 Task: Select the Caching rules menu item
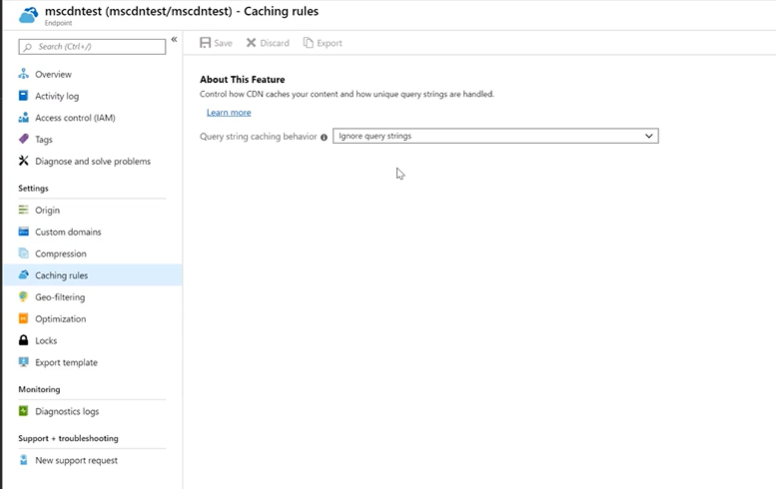click(61, 275)
